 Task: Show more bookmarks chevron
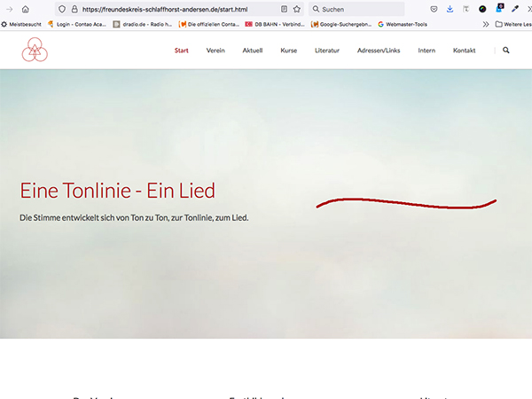tap(486, 24)
